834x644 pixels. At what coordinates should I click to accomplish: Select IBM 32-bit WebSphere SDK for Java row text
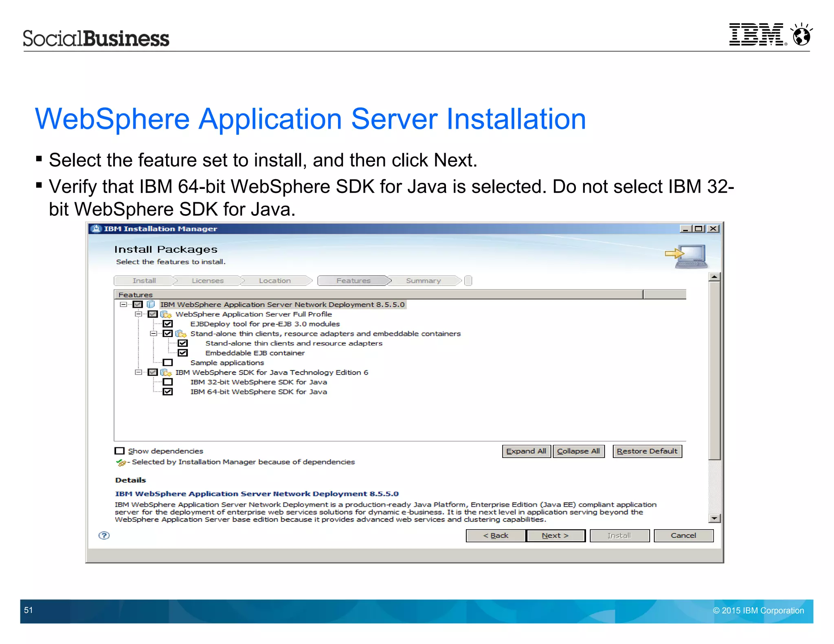point(259,382)
